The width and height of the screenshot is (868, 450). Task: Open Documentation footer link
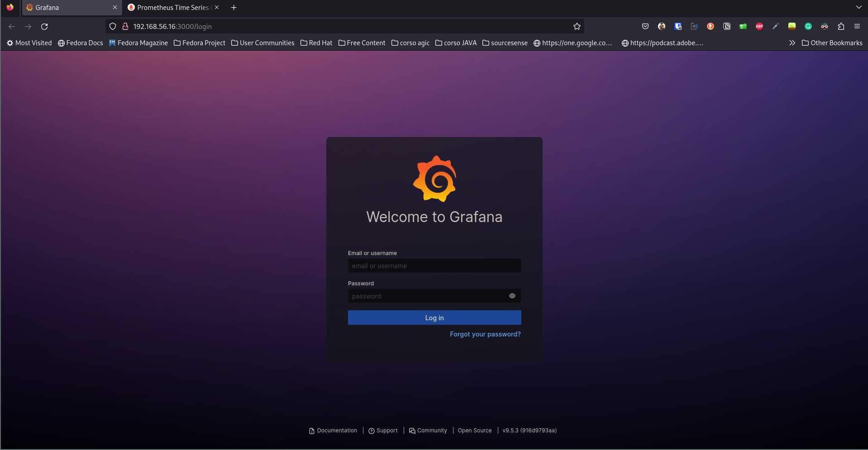pyautogui.click(x=333, y=431)
